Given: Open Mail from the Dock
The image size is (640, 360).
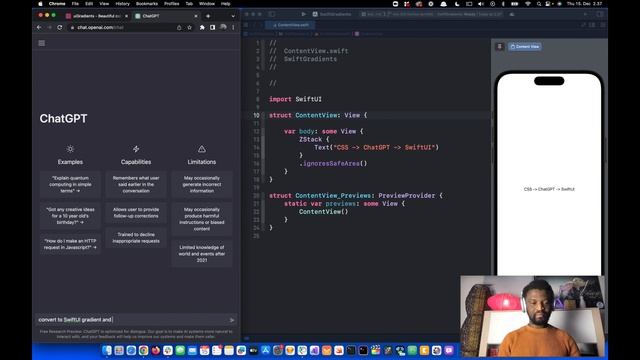Looking at the screenshot, I should coord(193,350).
